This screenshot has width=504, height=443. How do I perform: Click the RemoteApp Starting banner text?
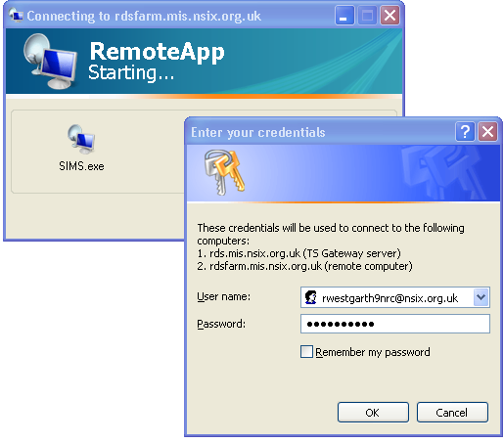coord(157,61)
